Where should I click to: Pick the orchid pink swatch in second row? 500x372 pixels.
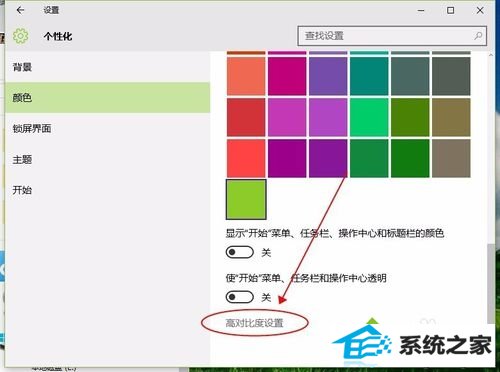click(x=287, y=117)
